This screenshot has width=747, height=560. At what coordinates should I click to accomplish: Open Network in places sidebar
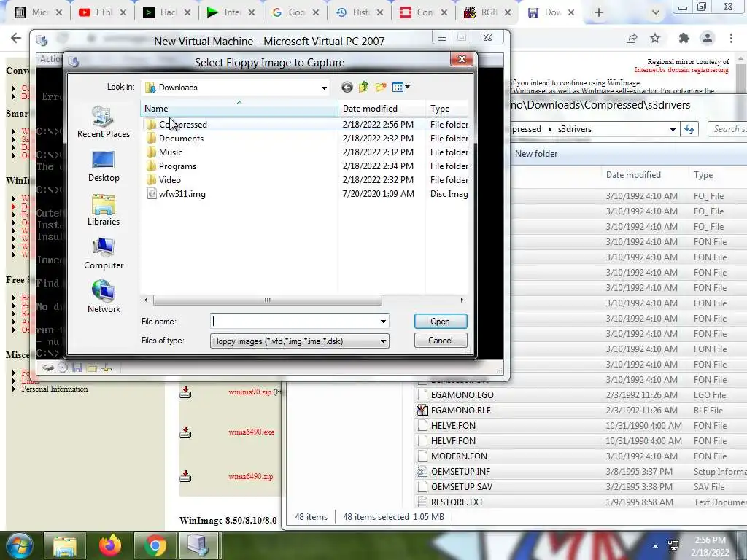point(104,297)
